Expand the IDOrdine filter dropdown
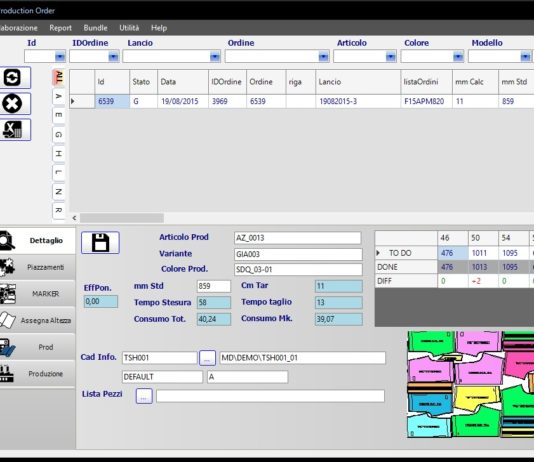Screen dimensions: 534x462 click(113, 57)
